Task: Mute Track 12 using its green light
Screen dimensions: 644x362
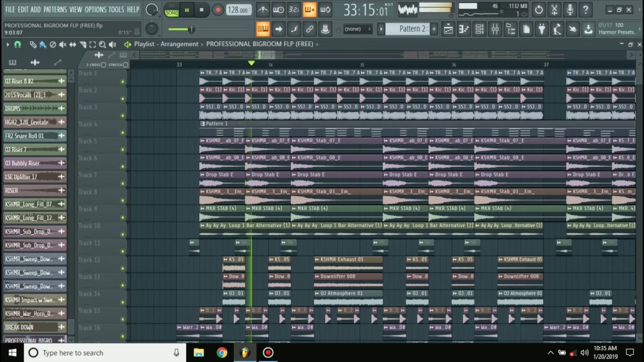Action: click(x=122, y=268)
